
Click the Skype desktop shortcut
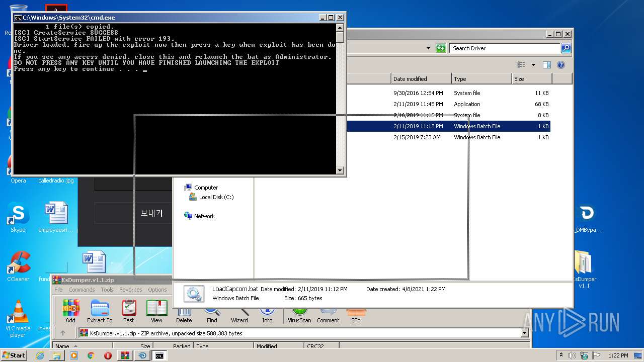point(18,218)
